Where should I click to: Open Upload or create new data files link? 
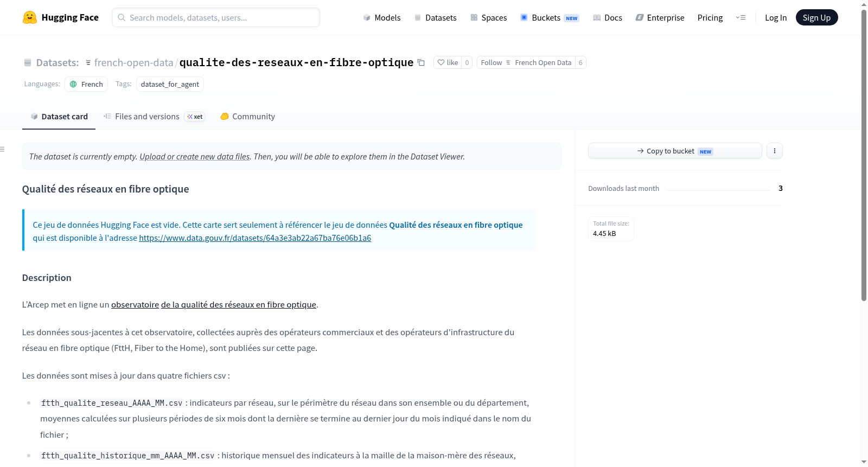pos(195,156)
